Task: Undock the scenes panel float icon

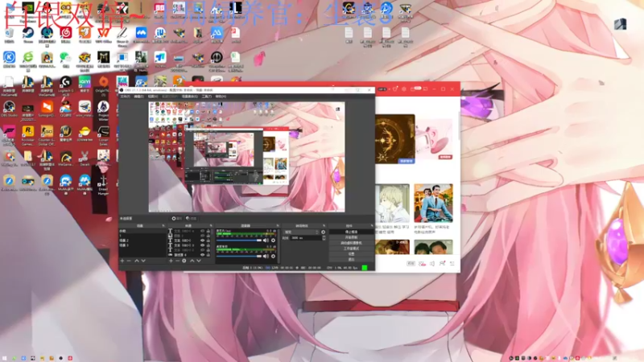Action: pyautogui.click(x=163, y=226)
